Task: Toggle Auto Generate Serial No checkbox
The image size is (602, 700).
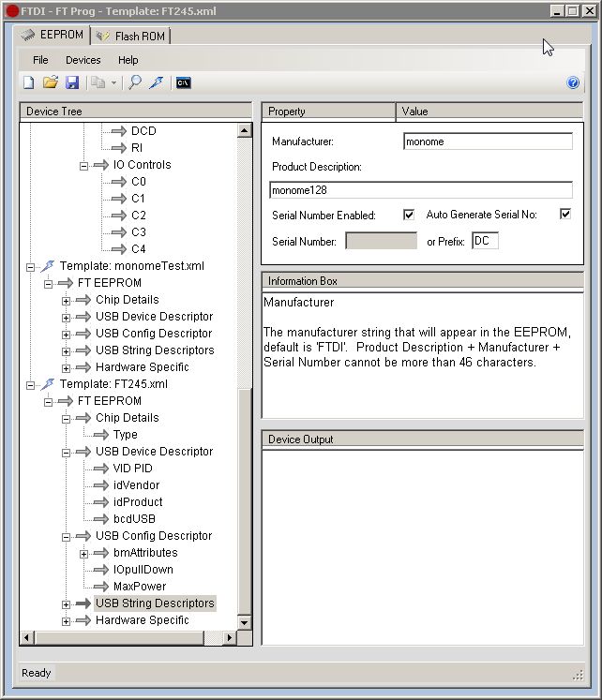Action: (x=565, y=214)
